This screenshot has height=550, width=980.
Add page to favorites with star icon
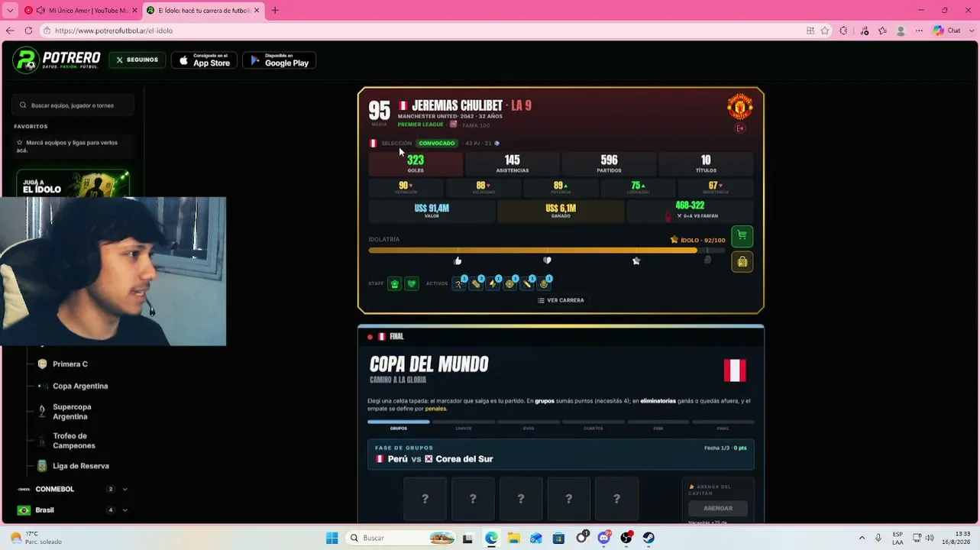825,31
